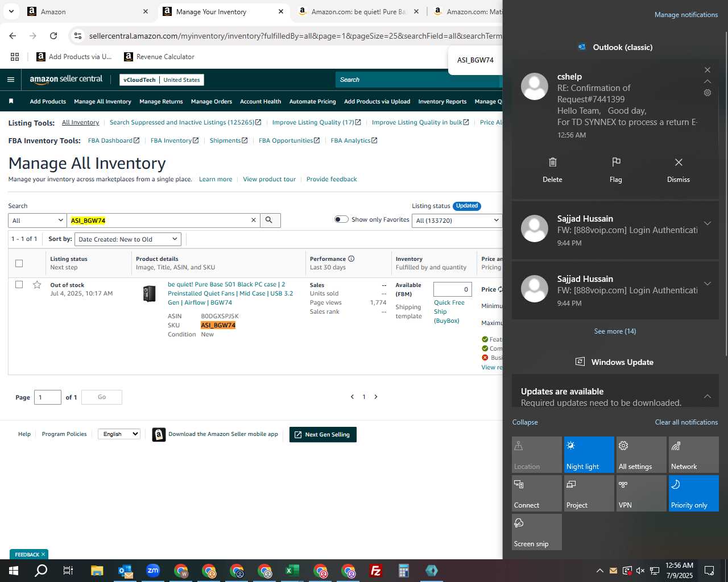The height and width of the screenshot is (582, 728).
Task: Open the Windows Start menu
Action: [14, 571]
